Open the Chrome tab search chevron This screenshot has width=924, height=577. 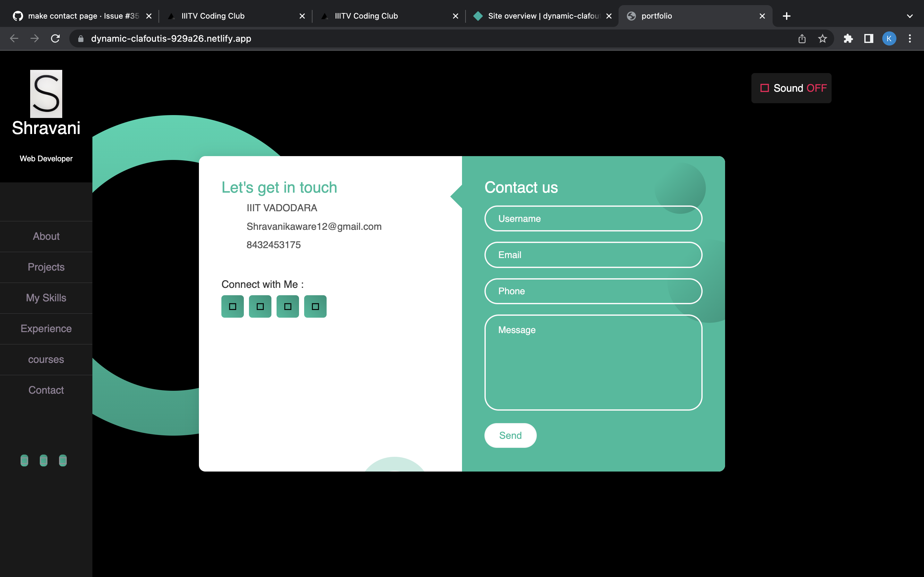[x=910, y=16]
